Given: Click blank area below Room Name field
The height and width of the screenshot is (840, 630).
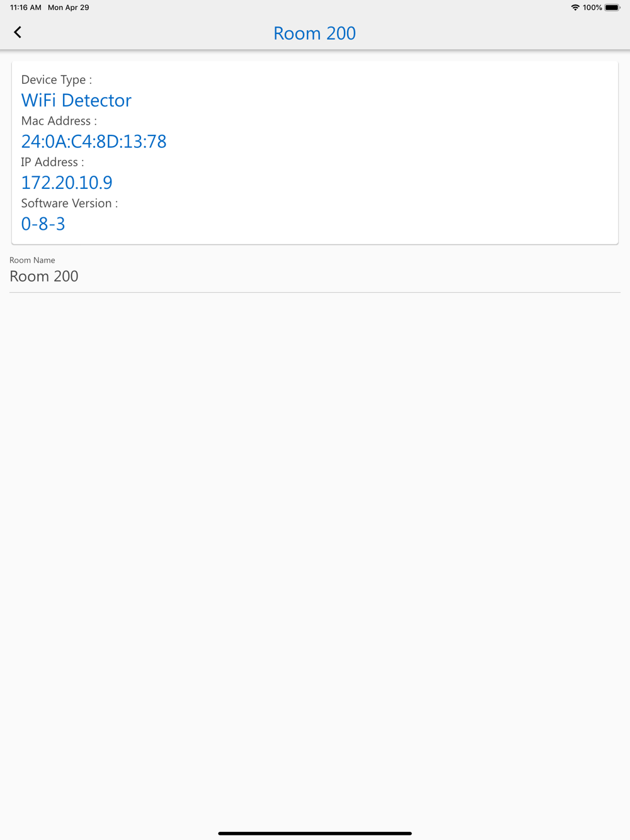Looking at the screenshot, I should [315, 535].
